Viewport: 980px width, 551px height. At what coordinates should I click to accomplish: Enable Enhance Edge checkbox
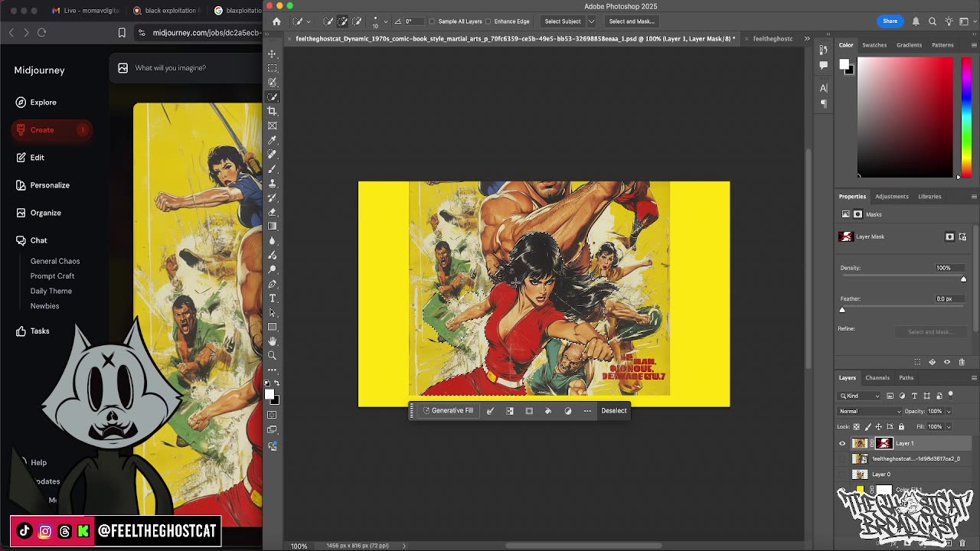click(488, 21)
